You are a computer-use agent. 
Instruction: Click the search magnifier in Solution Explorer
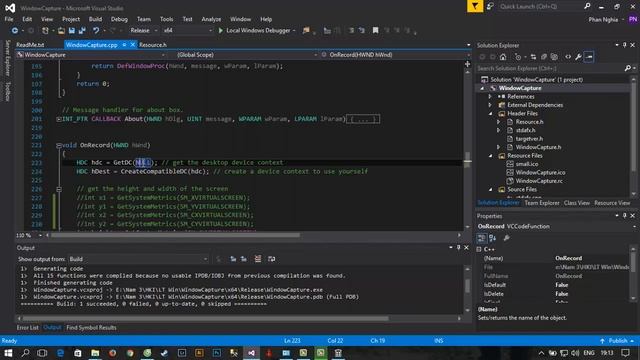point(628,69)
